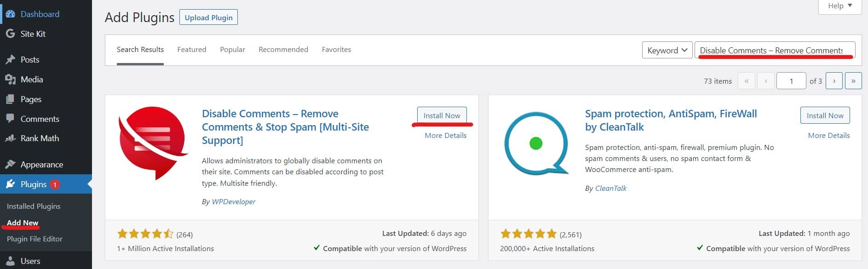The image size is (868, 269).
Task: Click the CleanTalk plugin logo
Action: pos(536,143)
